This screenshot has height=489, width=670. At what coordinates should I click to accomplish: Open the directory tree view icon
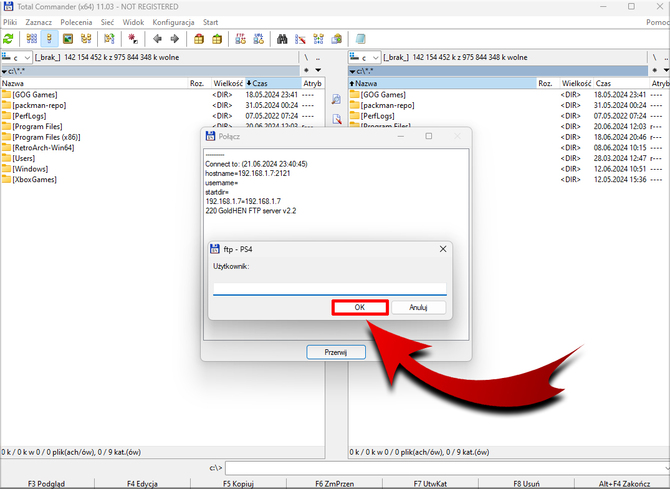click(86, 39)
